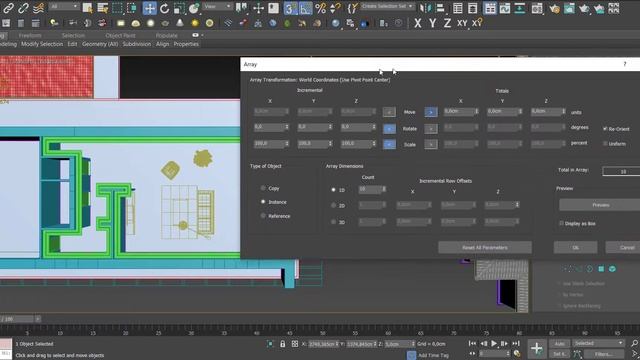Choose 1D array dimension
This screenshot has height=360, width=640.
[338, 190]
